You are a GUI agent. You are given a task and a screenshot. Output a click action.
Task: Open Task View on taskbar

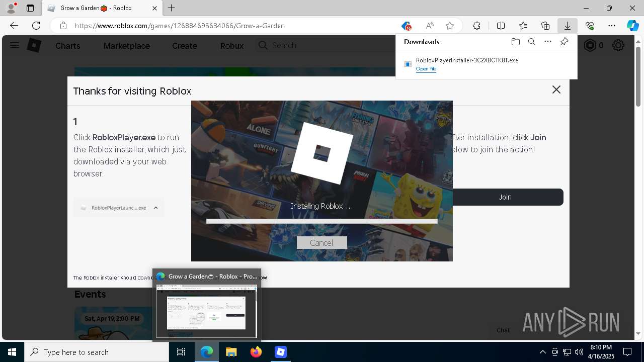pos(181,352)
